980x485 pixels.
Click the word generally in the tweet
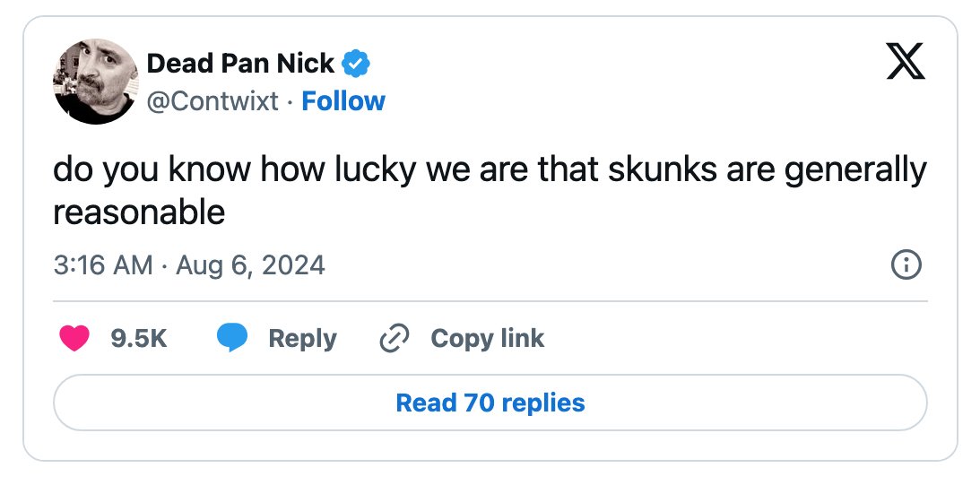(x=855, y=171)
